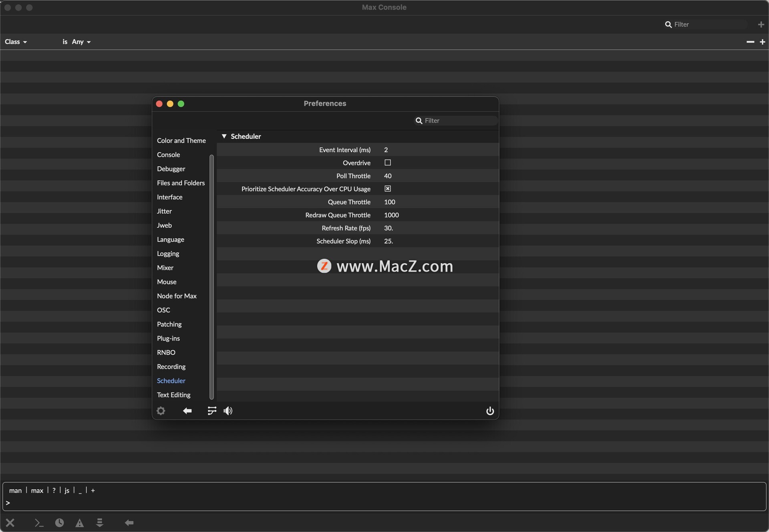Image resolution: width=769 pixels, height=532 pixels.
Task: Click Event Interval value 2
Action: [x=386, y=150]
